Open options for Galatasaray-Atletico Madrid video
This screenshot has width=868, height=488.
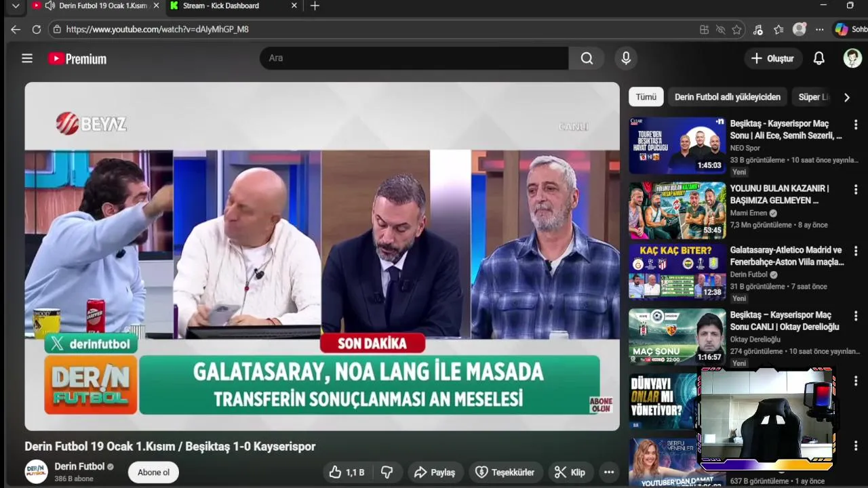(856, 251)
